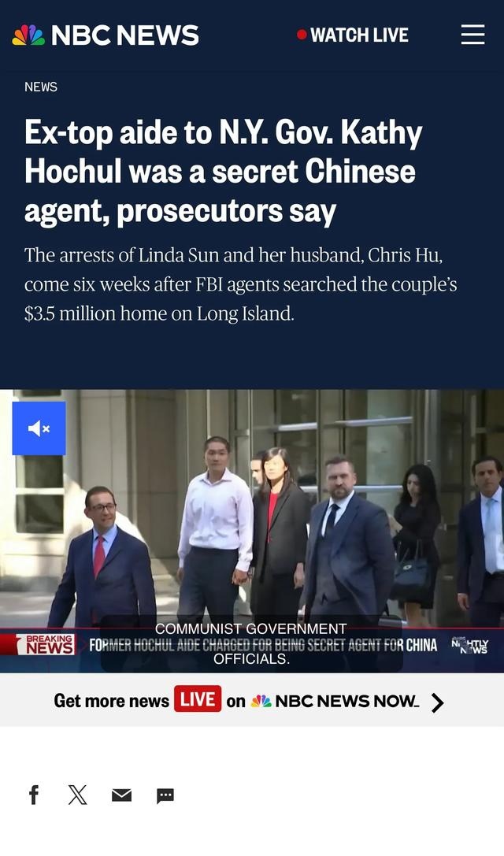
Task: Click the WATCH LIVE link
Action: [353, 35]
